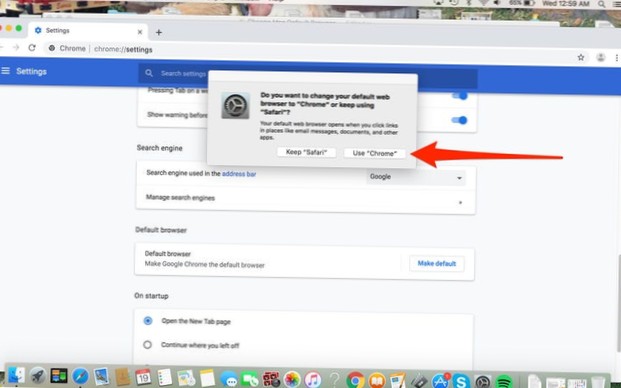Viewport: 621px width, 388px height.
Task: Open Photos from the Dock
Action: coord(292,380)
